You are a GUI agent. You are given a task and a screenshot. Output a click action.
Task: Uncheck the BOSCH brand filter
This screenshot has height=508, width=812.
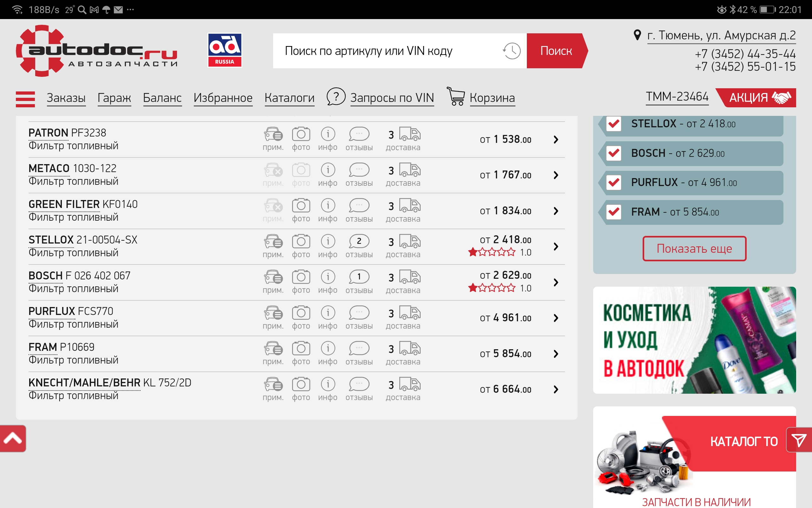pyautogui.click(x=614, y=153)
